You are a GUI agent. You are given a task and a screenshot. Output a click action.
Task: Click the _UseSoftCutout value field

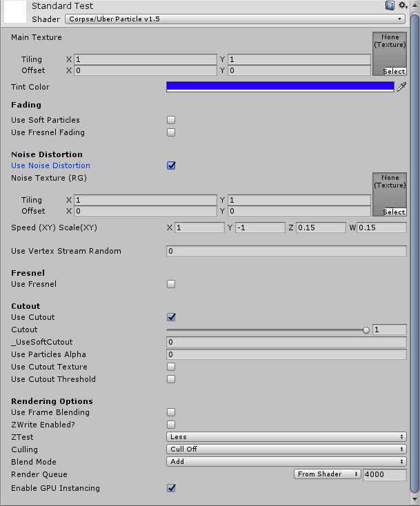286,342
